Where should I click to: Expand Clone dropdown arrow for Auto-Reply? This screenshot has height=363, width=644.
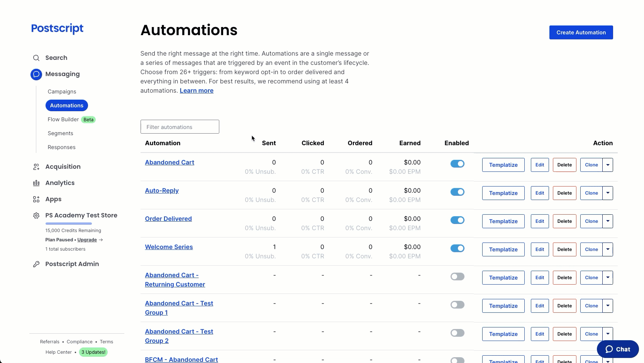tap(608, 193)
